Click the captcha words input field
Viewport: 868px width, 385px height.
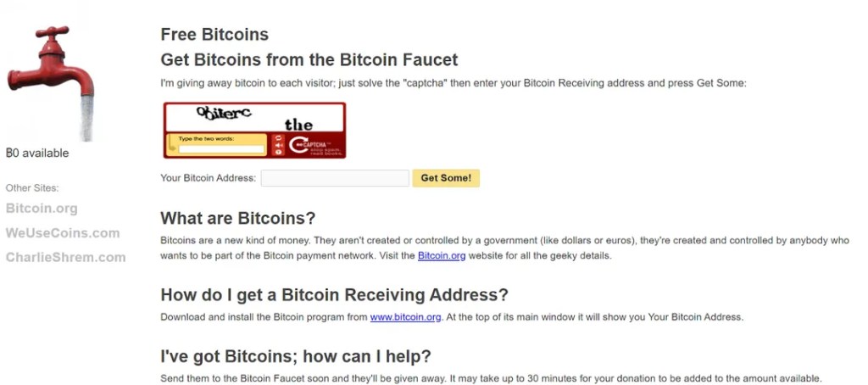point(221,149)
